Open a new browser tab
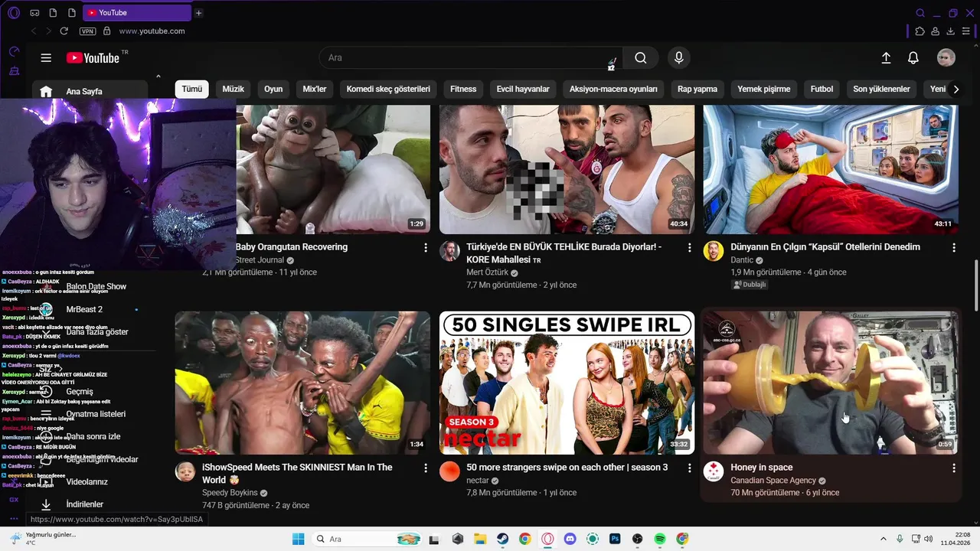980x551 pixels. tap(199, 13)
